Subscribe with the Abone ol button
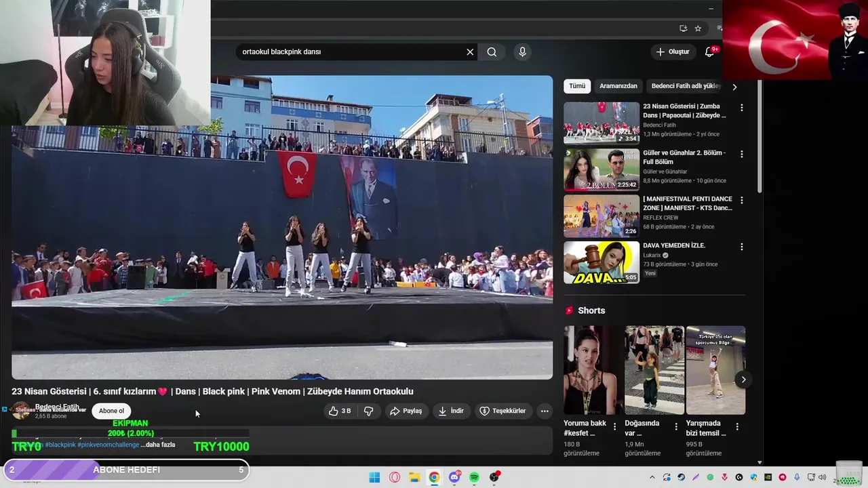The width and height of the screenshot is (868, 488). (111, 411)
